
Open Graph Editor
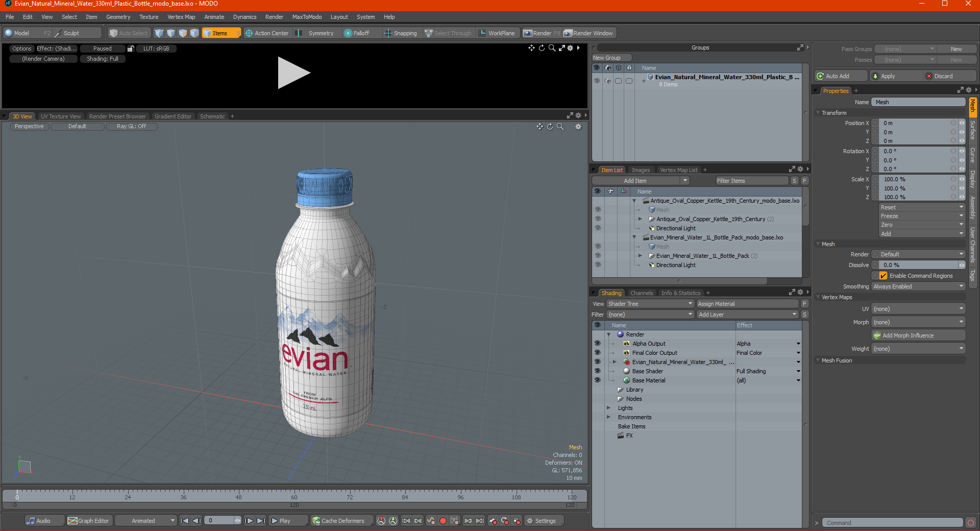tap(89, 521)
